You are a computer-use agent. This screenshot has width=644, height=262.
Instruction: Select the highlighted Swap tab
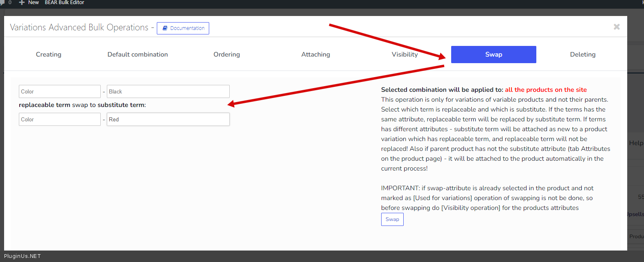[493, 55]
